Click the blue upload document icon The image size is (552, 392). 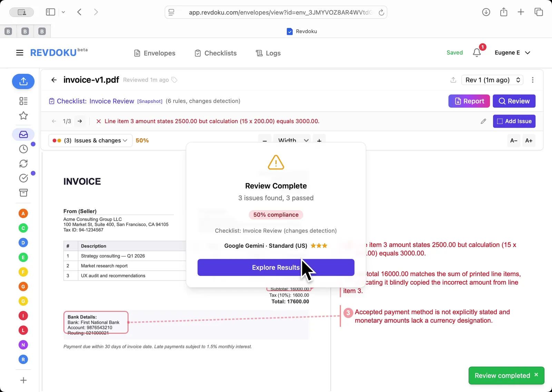pyautogui.click(x=23, y=81)
